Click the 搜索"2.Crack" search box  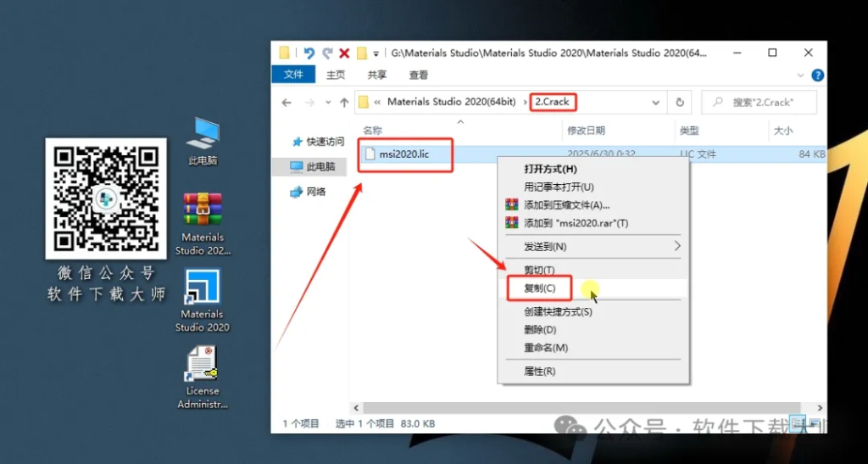tap(759, 103)
